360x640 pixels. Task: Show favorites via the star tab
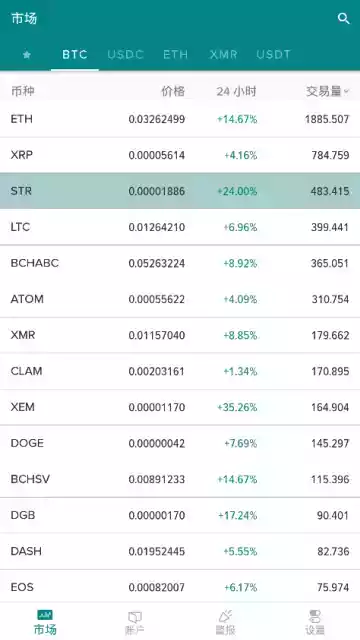pos(27,55)
